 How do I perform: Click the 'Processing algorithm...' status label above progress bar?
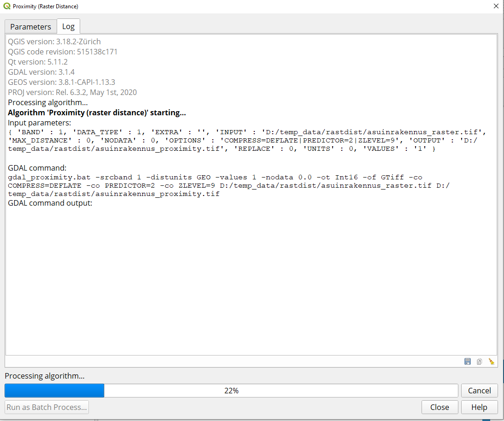45,376
